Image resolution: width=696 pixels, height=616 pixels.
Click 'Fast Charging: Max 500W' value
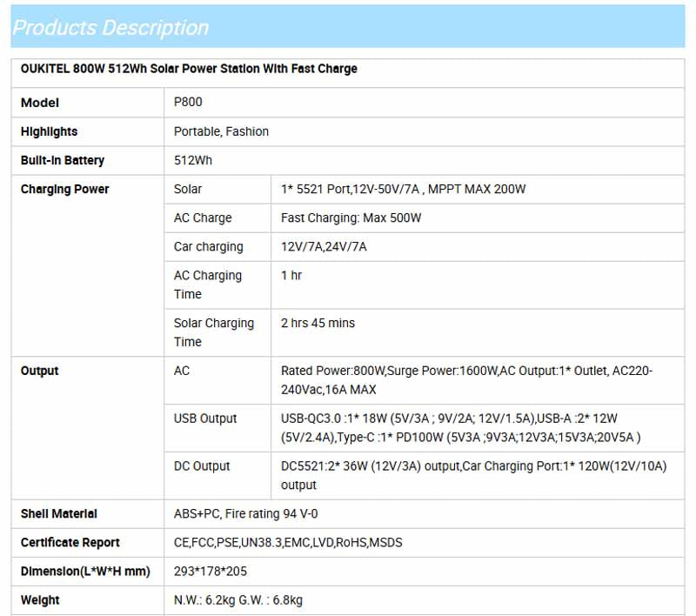(351, 218)
